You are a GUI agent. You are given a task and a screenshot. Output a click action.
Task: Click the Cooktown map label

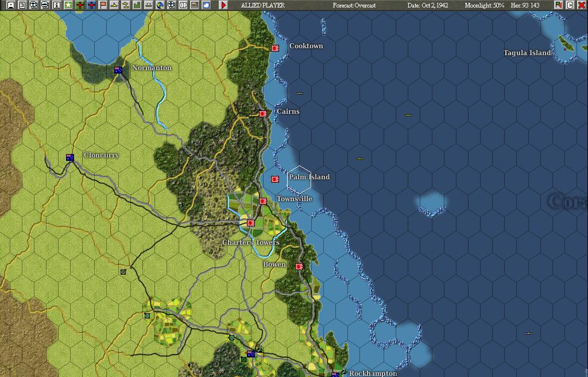coord(306,46)
